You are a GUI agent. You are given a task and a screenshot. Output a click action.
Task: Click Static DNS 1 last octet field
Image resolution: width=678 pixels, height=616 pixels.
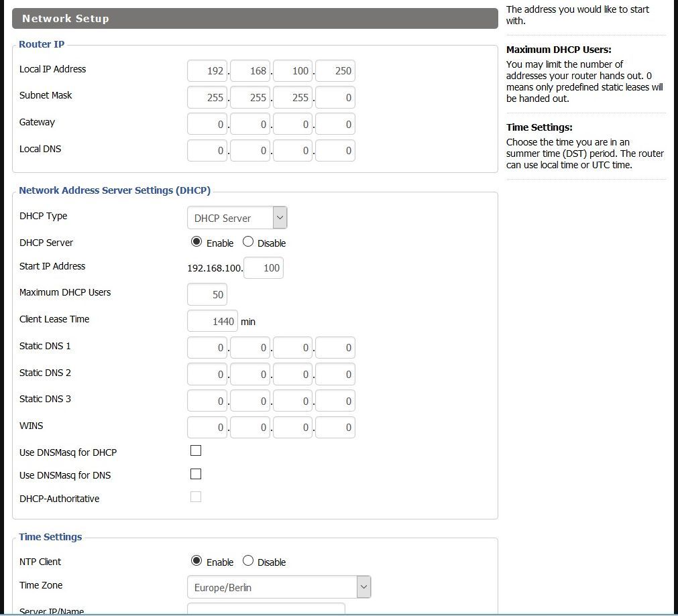[x=335, y=348]
